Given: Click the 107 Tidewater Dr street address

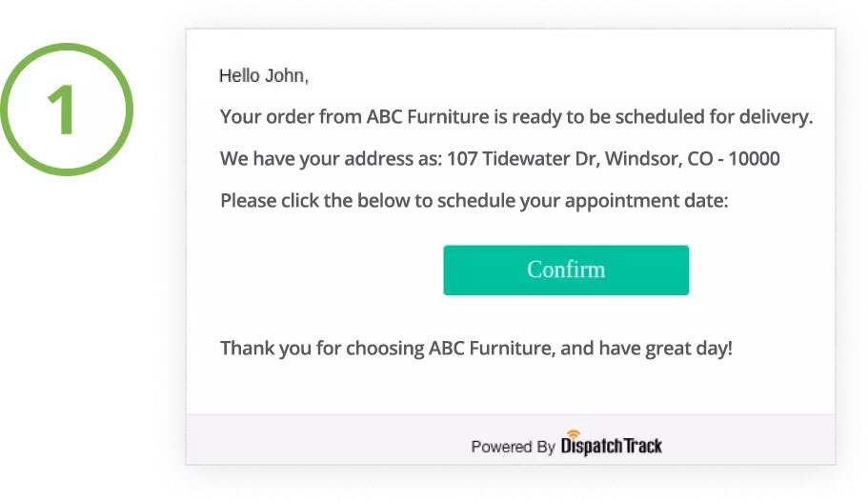Looking at the screenshot, I should point(522,159).
